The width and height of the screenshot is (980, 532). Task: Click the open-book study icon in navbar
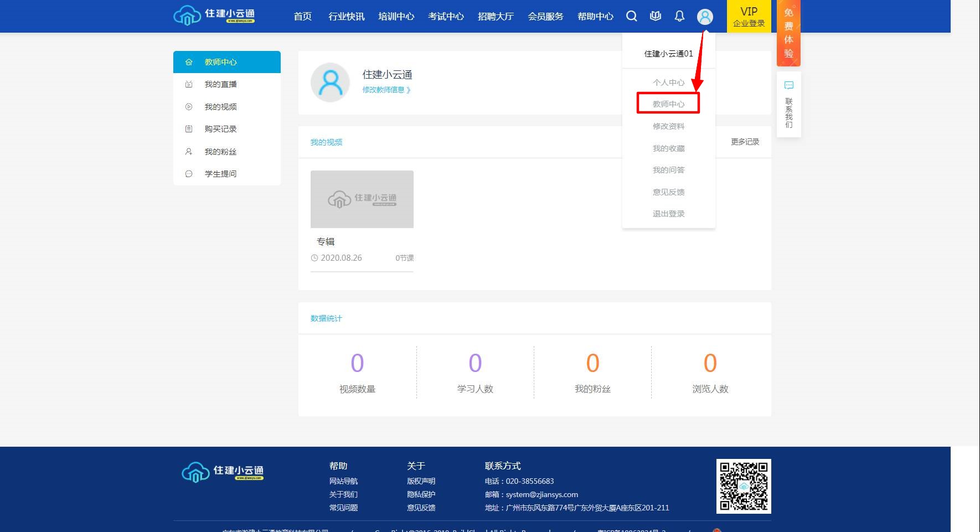(x=655, y=16)
